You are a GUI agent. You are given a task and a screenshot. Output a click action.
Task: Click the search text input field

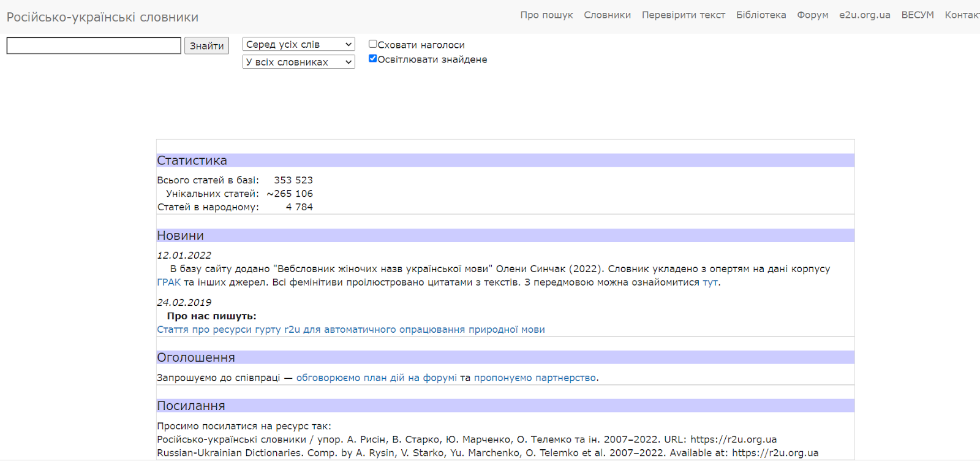(94, 46)
